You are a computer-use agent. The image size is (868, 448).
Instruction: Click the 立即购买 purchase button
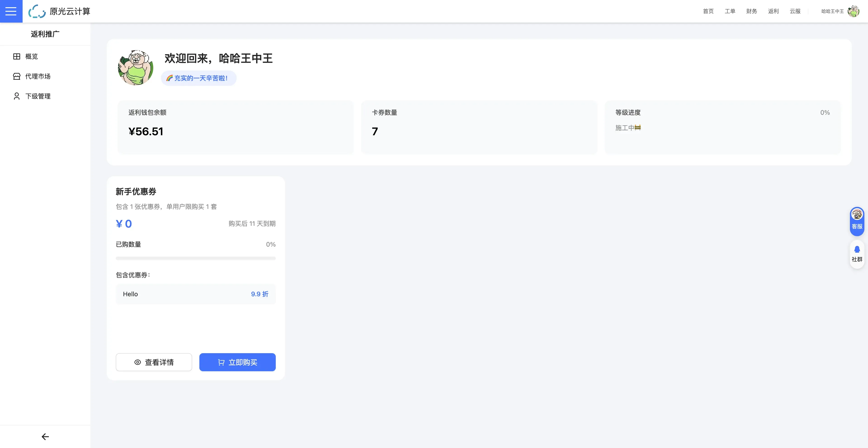[237, 362]
